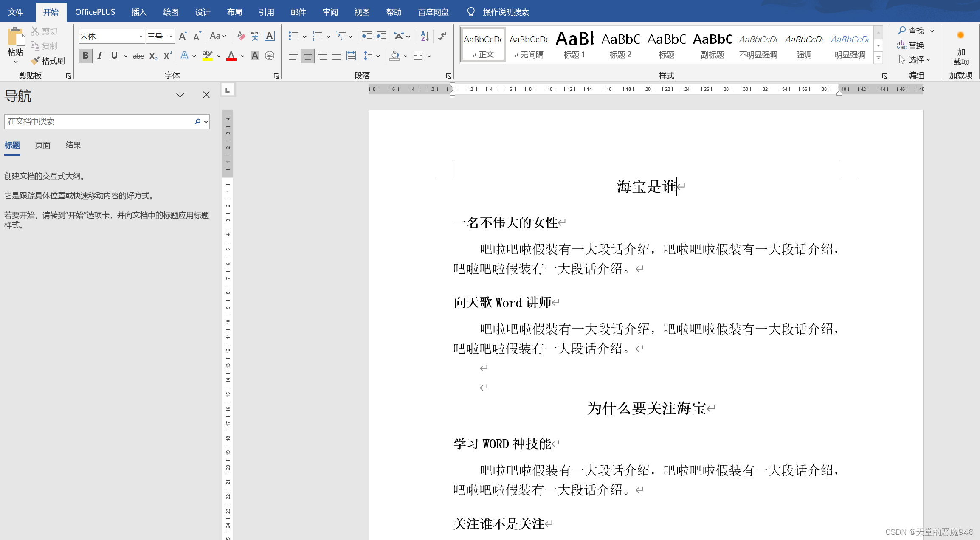Viewport: 980px width, 540px height.
Task: Open the 页面 tab in navigation pane
Action: pyautogui.click(x=42, y=145)
